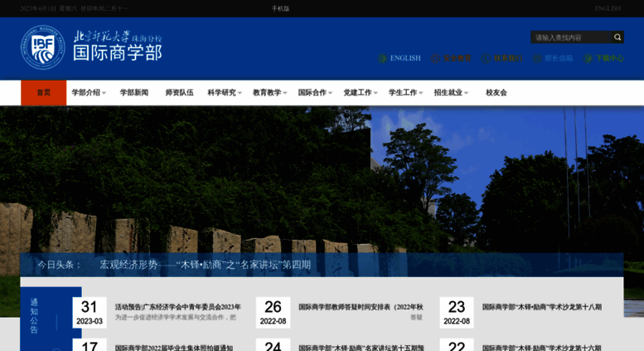The width and height of the screenshot is (644, 351).
Task: Click the summary text 为进一步促进经济学学术发展
Action: click(x=176, y=317)
